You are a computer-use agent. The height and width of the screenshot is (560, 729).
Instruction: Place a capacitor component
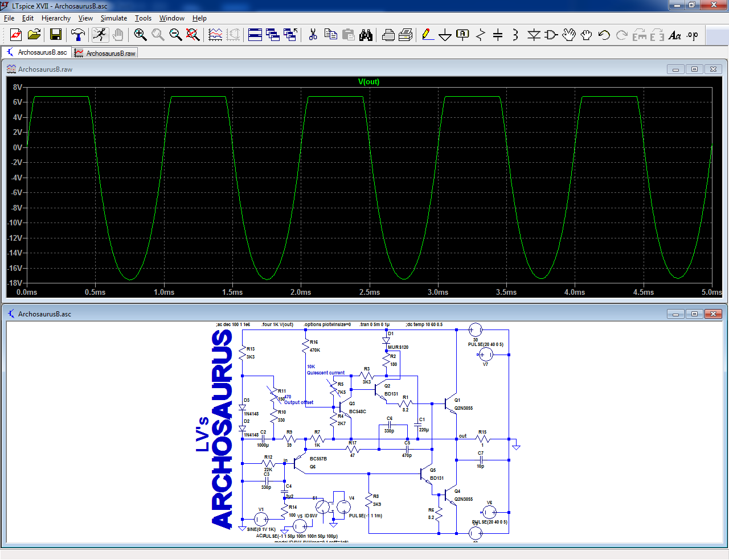coord(498,35)
